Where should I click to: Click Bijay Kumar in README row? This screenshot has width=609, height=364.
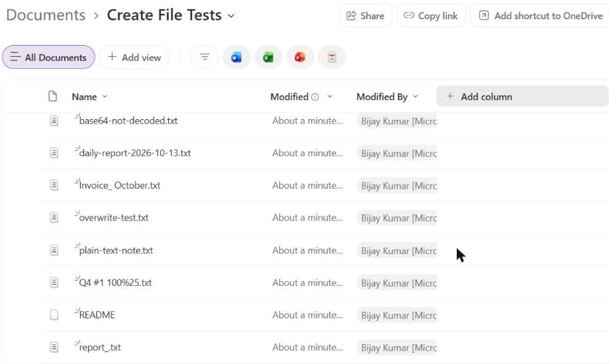(397, 315)
